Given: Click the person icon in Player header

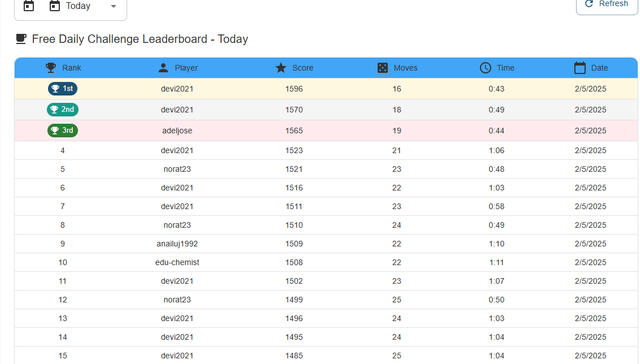Looking at the screenshot, I should 163,68.
